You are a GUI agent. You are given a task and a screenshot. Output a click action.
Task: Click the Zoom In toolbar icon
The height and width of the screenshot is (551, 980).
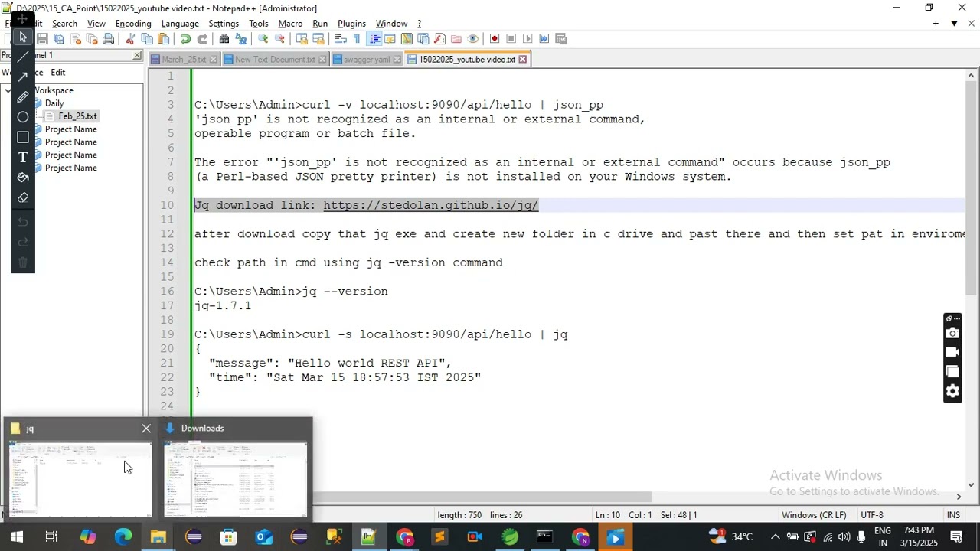[x=263, y=39]
